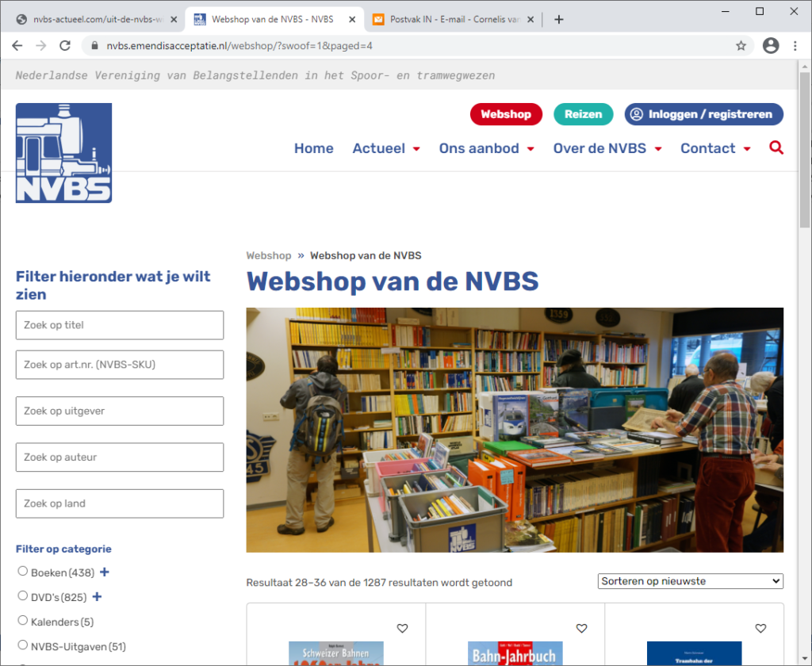Open the Chrome three-dot menu
Screen dimensions: 812x666
pos(795,46)
